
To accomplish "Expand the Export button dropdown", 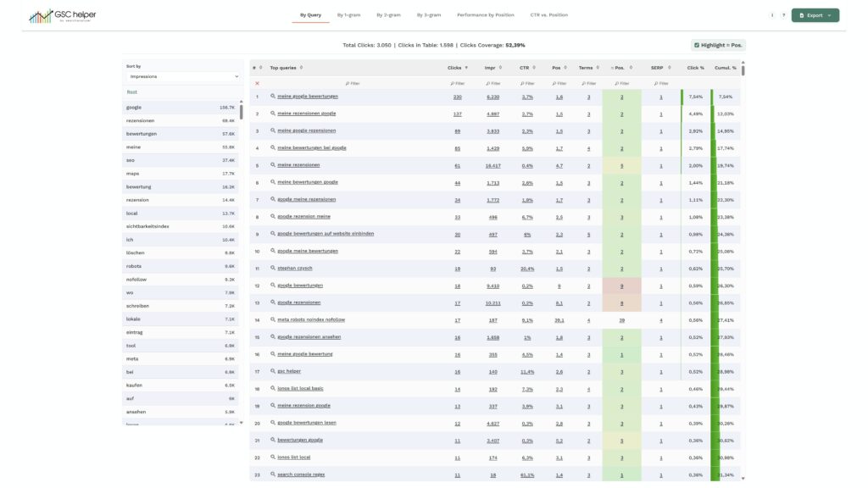I will [815, 15].
